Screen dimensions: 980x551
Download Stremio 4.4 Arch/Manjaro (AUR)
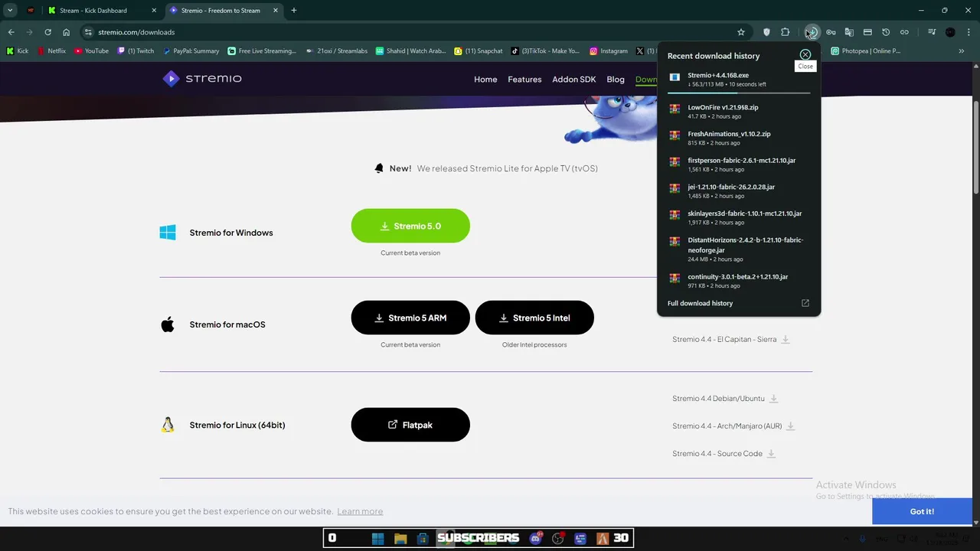[733, 426]
